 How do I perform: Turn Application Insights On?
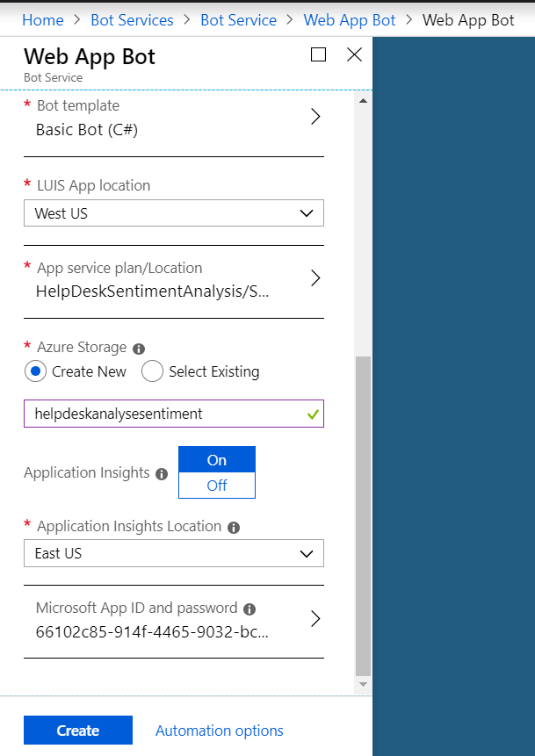(x=217, y=460)
